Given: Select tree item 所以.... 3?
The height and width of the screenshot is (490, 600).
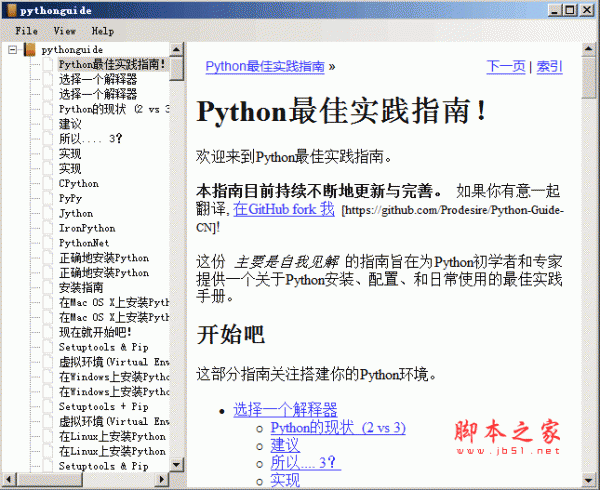Looking at the screenshot, I should tap(90, 139).
